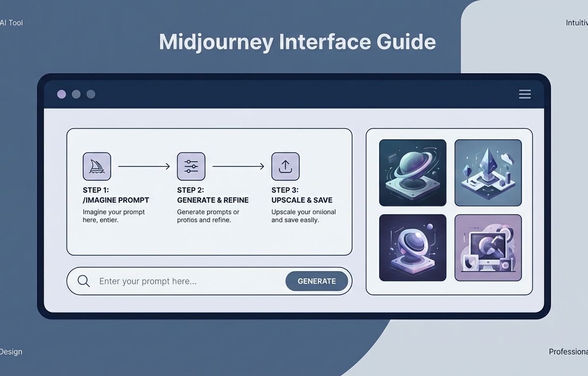Click the magnifier search icon in prompt bar
Image resolution: width=588 pixels, height=376 pixels.
[84, 281]
